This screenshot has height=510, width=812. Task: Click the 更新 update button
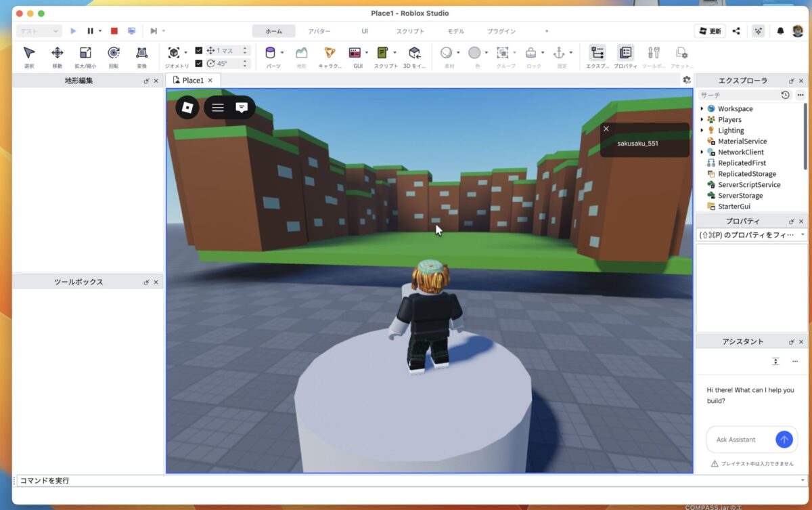[x=710, y=31]
